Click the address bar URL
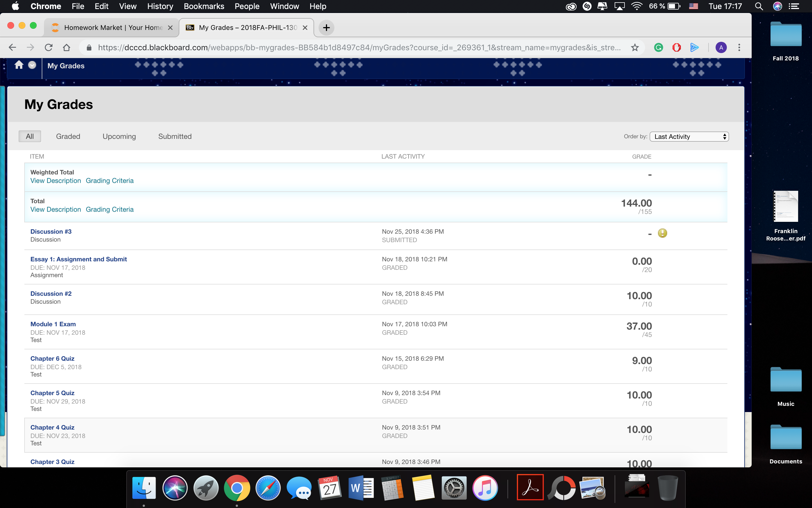 point(359,47)
